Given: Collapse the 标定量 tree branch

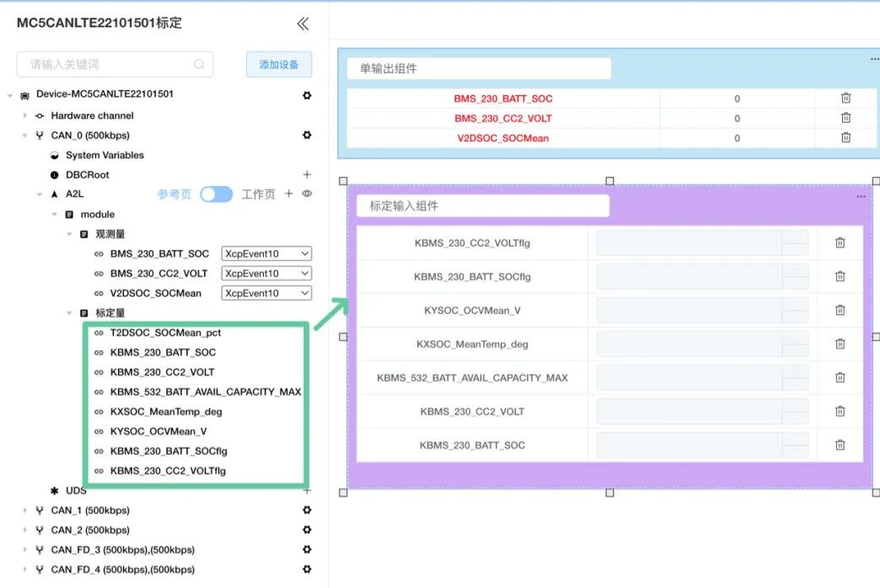Looking at the screenshot, I should (x=68, y=312).
